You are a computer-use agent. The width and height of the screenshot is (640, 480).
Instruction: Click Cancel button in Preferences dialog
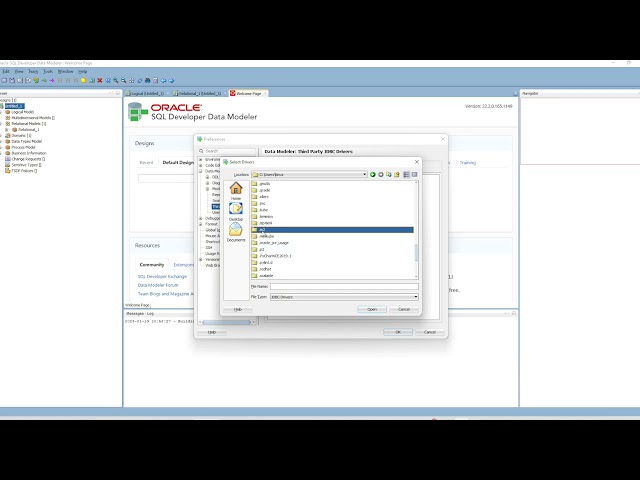pos(430,332)
